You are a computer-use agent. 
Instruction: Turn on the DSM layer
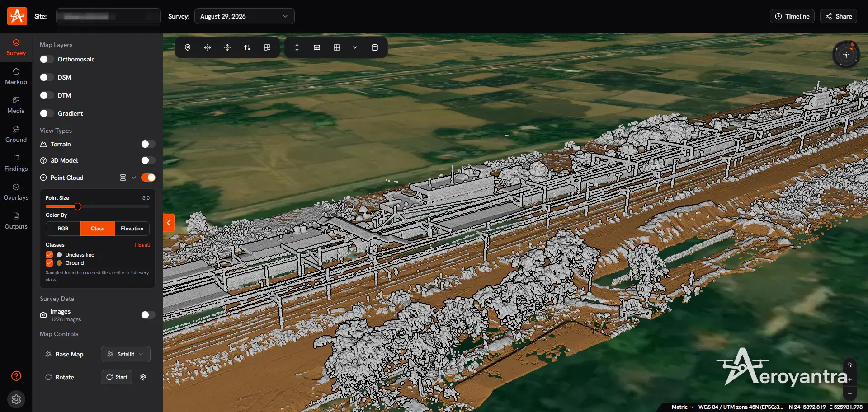[x=47, y=77]
